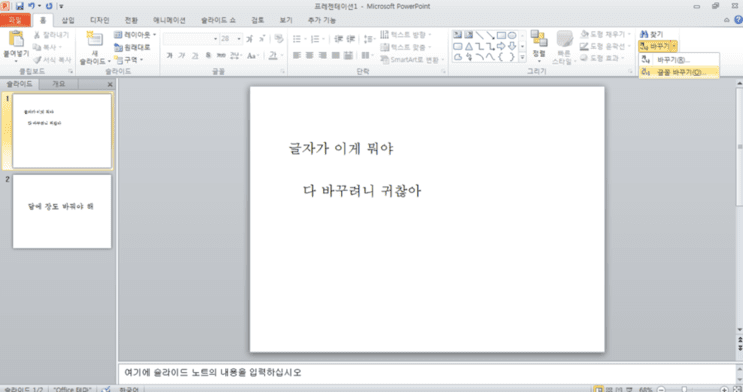This screenshot has height=392, width=743.
Task: Click the New Slide icon
Action: coord(94,39)
